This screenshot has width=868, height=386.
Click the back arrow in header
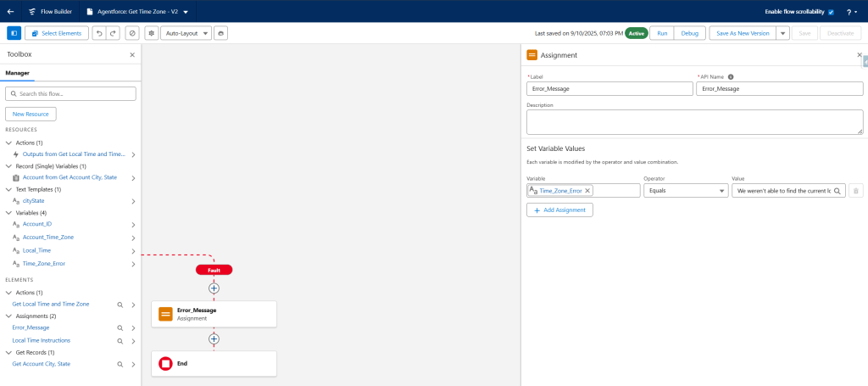(10, 12)
